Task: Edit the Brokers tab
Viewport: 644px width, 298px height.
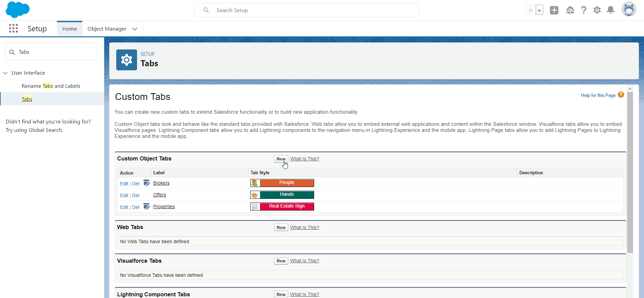Action: pos(124,184)
